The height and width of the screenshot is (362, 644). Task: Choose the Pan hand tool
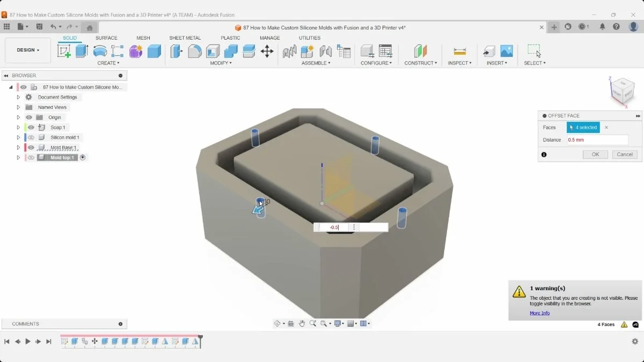(302, 323)
